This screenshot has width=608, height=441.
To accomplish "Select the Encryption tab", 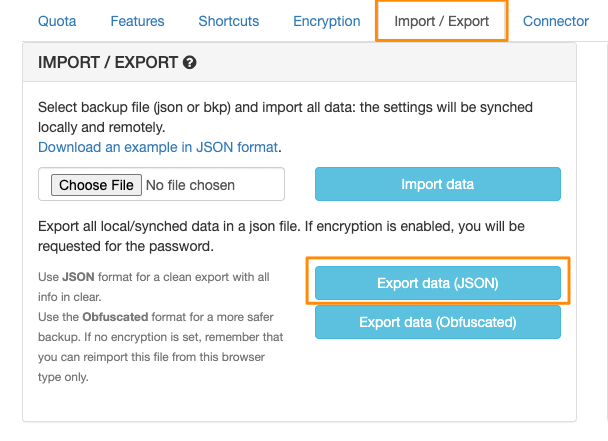I will pos(326,21).
